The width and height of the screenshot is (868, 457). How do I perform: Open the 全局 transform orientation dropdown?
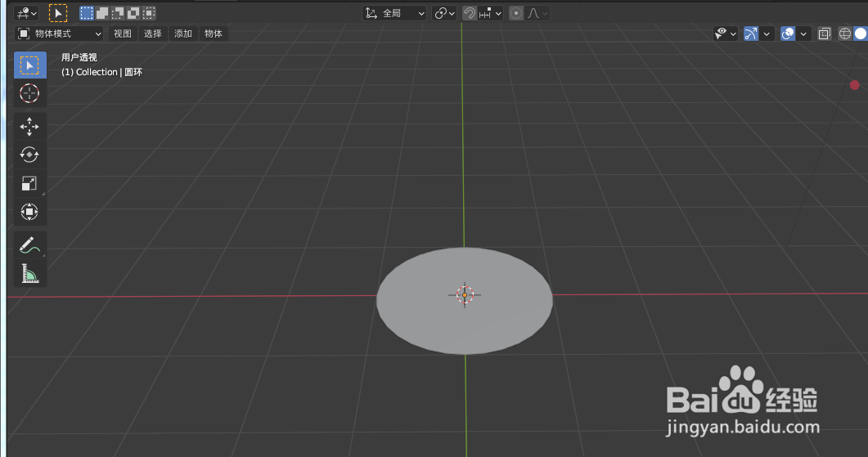click(x=394, y=13)
